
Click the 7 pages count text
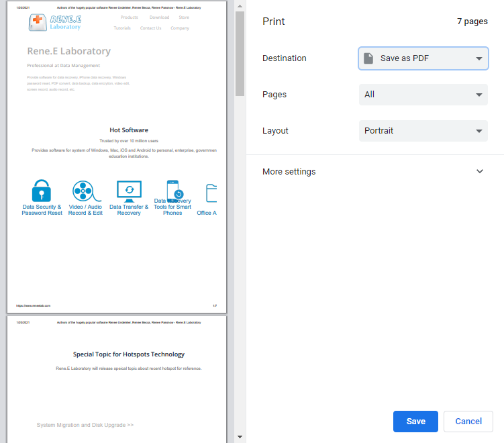pyautogui.click(x=472, y=21)
